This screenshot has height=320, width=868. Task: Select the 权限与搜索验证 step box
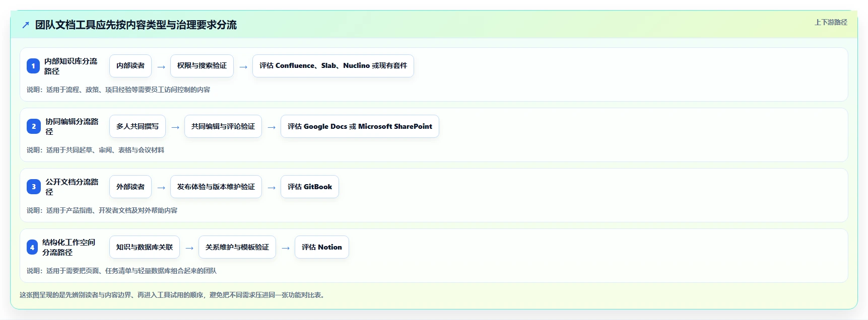click(202, 66)
